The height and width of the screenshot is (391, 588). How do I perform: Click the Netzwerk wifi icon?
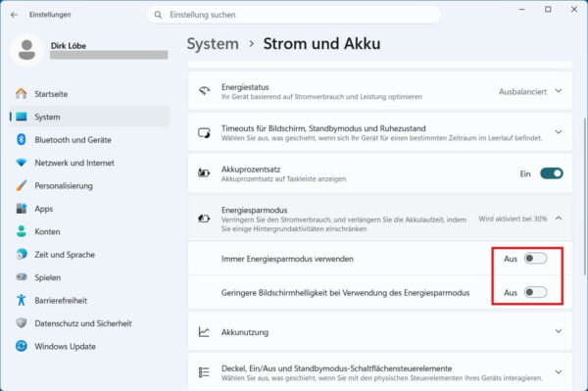pos(22,163)
